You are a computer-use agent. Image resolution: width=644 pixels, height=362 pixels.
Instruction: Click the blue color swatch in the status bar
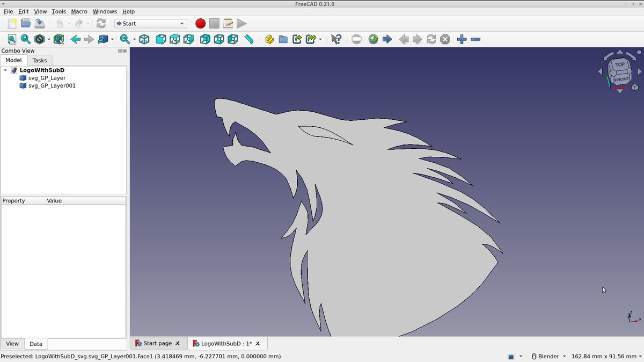(510, 356)
